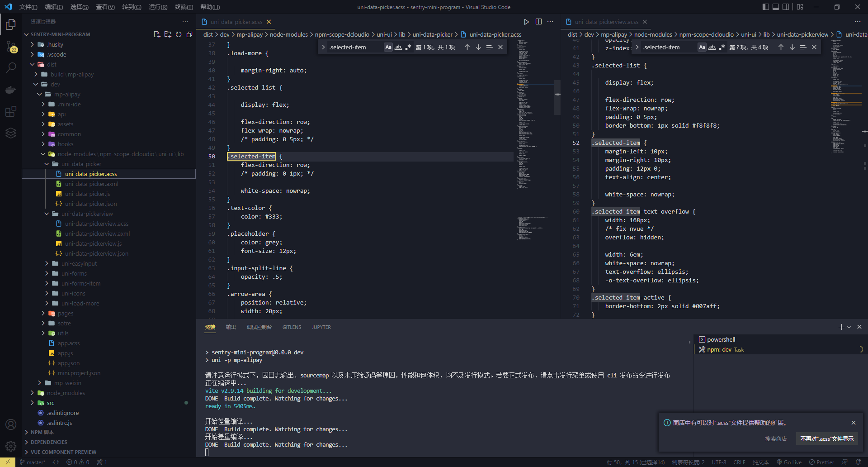This screenshot has height=467, width=868.
Task: Run the file with the play icon
Action: [x=526, y=22]
